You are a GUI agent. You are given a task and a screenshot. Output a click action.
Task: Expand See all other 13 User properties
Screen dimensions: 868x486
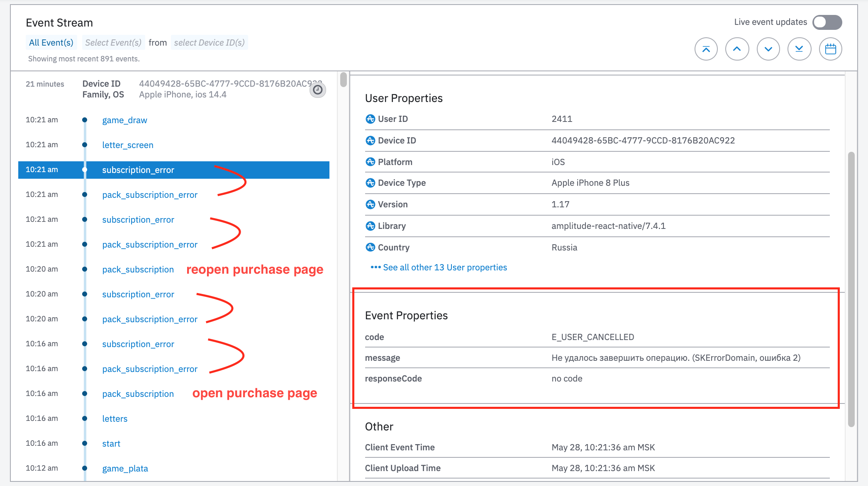444,267
